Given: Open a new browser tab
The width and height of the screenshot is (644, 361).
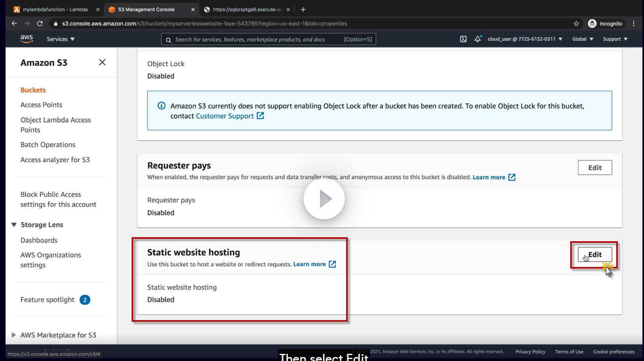Looking at the screenshot, I should pos(303,10).
